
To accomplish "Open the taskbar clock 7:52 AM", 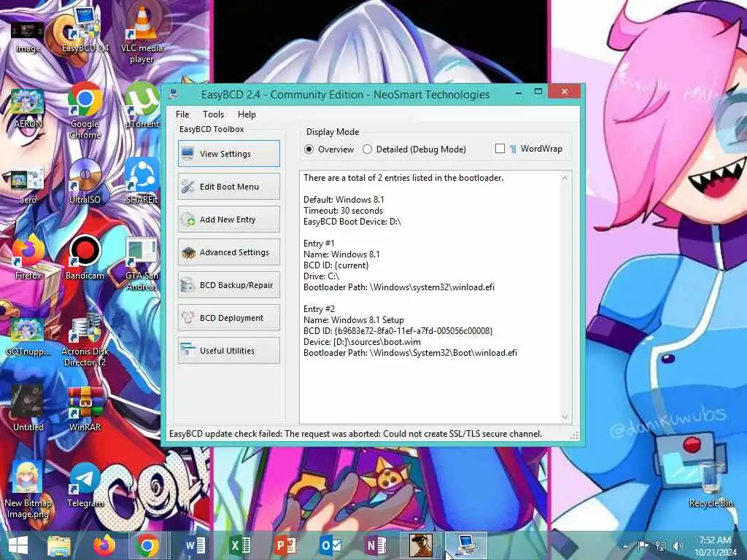I will (x=715, y=546).
